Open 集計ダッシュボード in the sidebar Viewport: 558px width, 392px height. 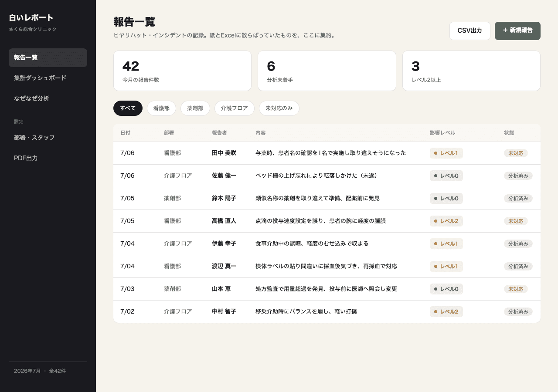(x=48, y=78)
